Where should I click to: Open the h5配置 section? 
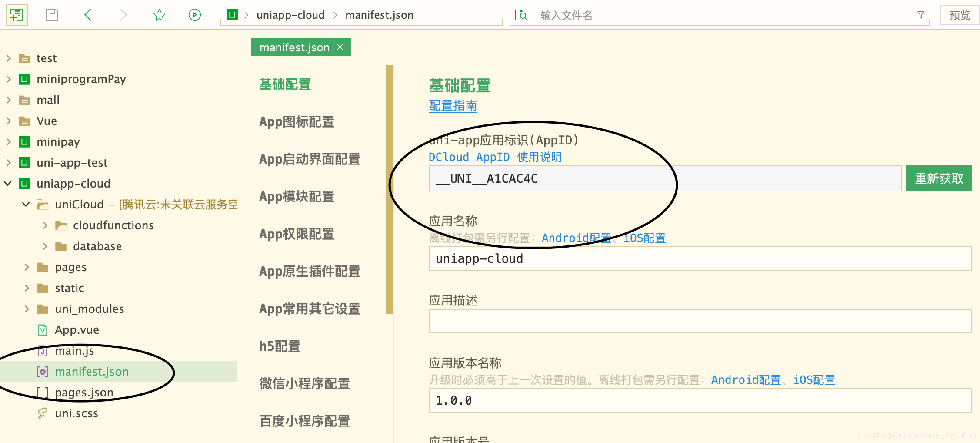280,346
